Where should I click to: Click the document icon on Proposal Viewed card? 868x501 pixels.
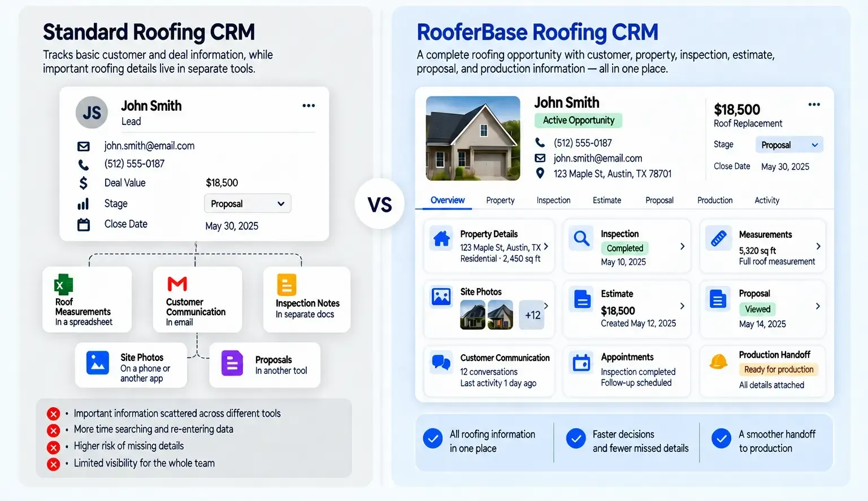click(718, 299)
